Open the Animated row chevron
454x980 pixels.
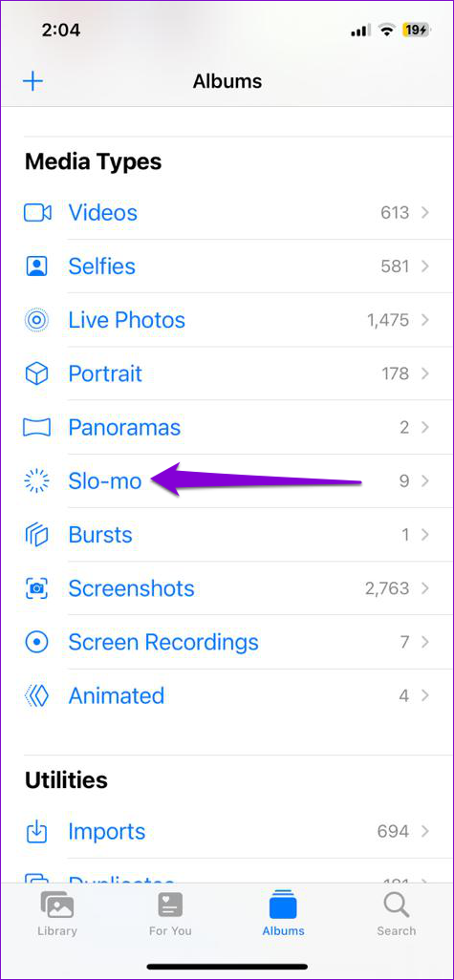tap(425, 696)
